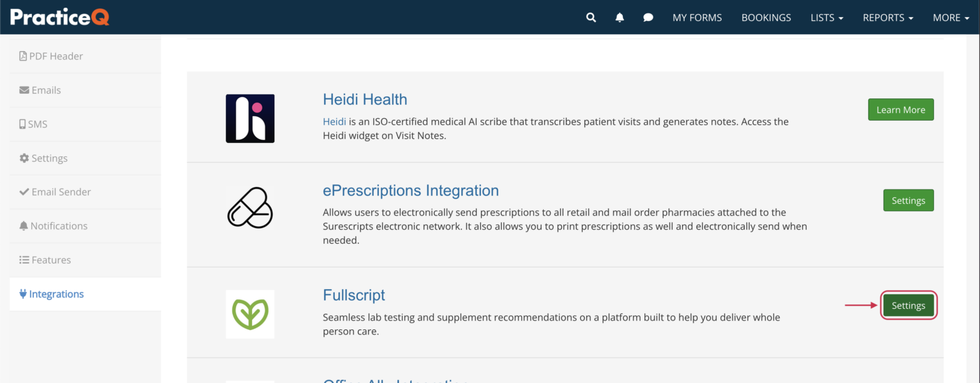Click the PracticeQ logo

point(59,17)
